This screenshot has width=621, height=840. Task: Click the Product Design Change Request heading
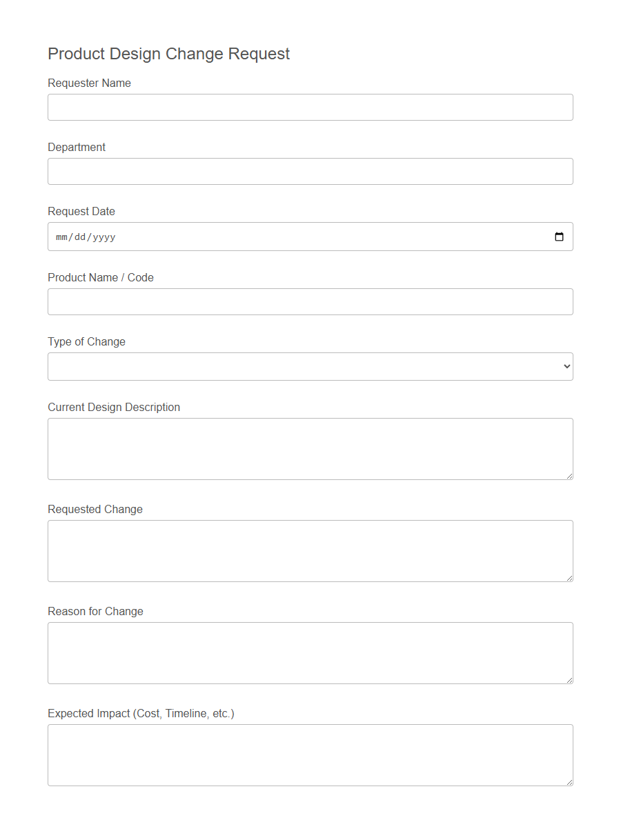168,54
